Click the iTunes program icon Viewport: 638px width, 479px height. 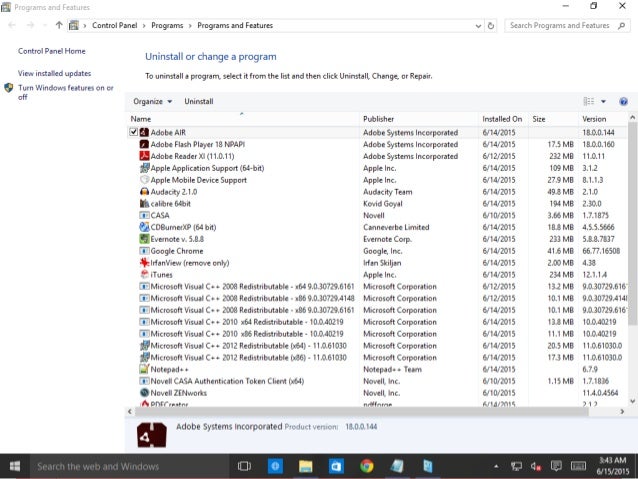click(144, 274)
